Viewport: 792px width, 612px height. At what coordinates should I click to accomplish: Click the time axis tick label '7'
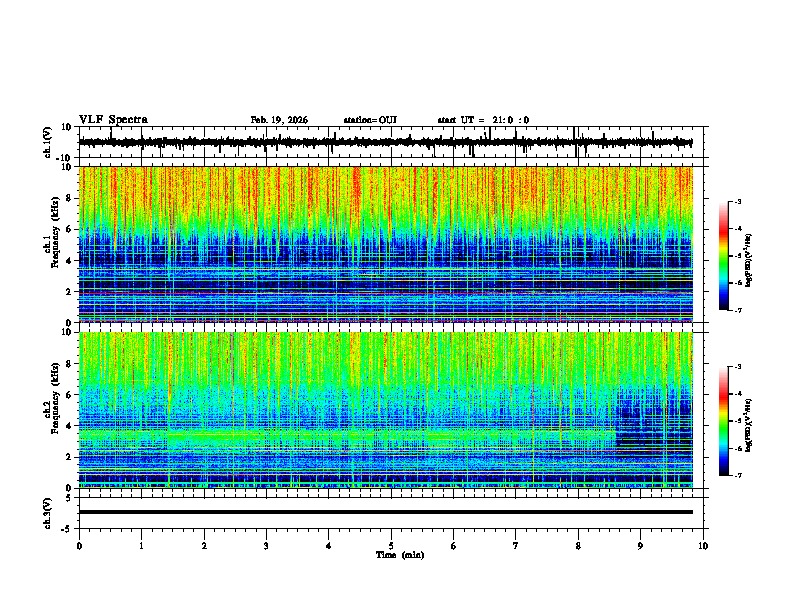pos(516,546)
